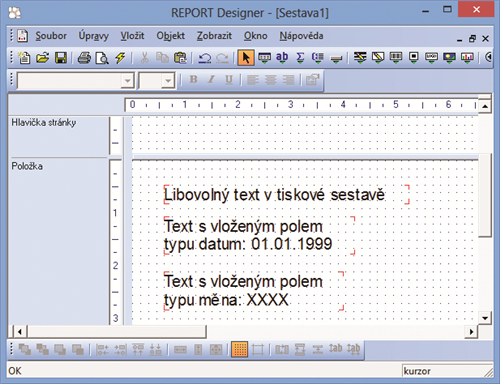Make objects same width in bottom toolbar
Viewport: 500px width, 384px height.
(180, 349)
